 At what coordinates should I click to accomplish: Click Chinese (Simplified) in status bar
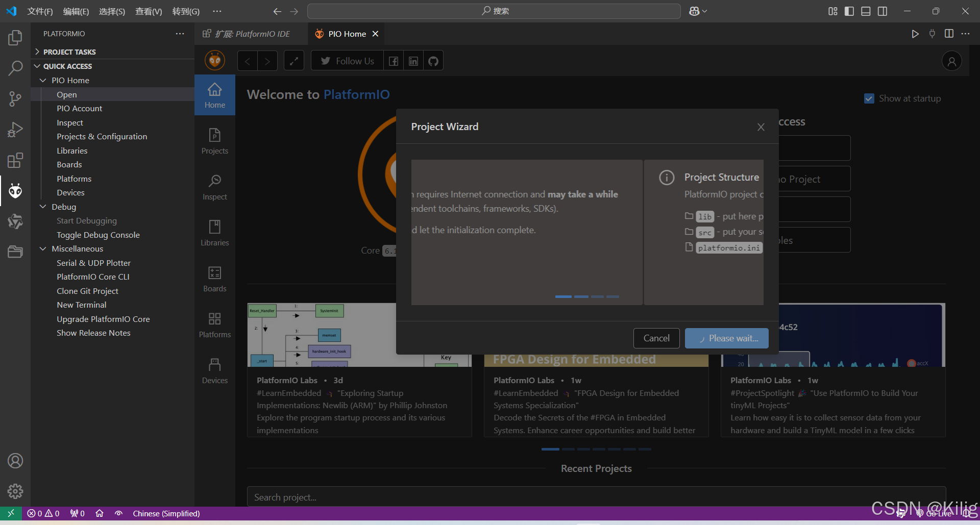pyautogui.click(x=166, y=513)
